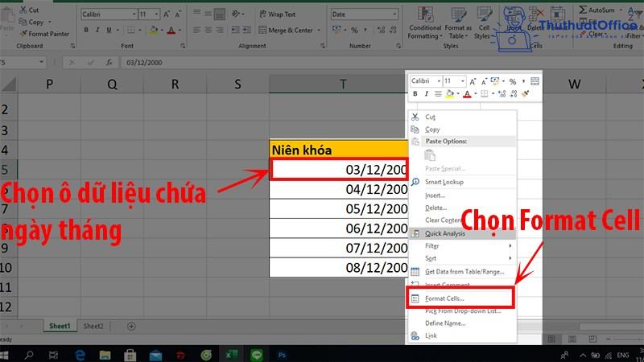Click mini toolbar percent style
Viewport: 644px width, 362px height.
click(x=513, y=81)
